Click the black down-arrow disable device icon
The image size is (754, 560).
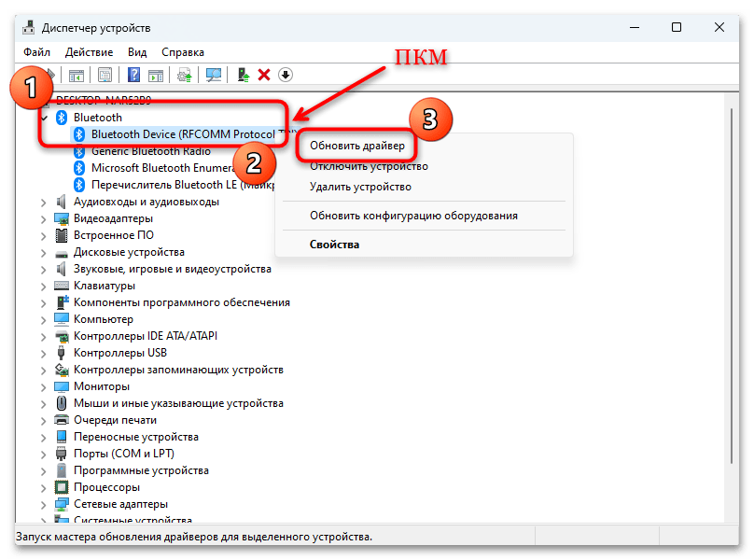[x=286, y=75]
